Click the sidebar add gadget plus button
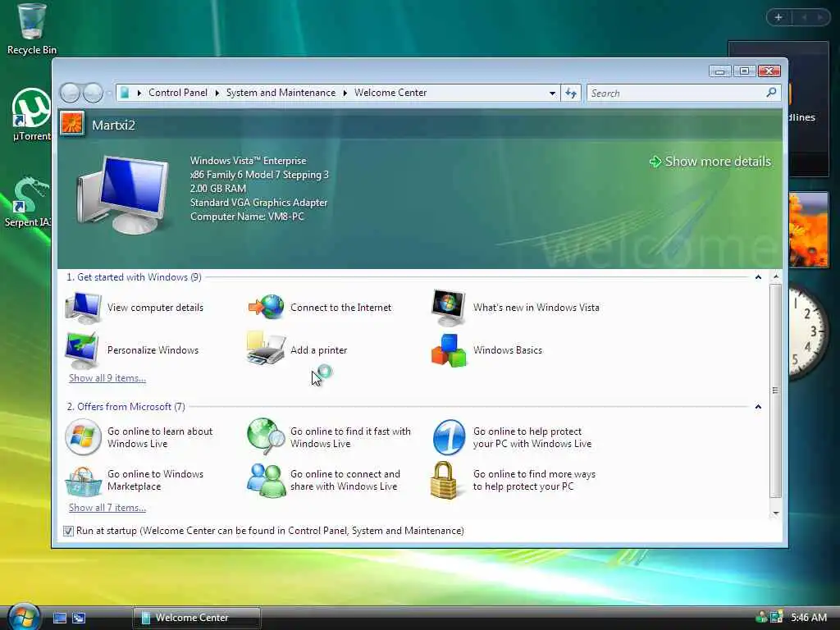Image resolution: width=840 pixels, height=630 pixels. coord(778,18)
